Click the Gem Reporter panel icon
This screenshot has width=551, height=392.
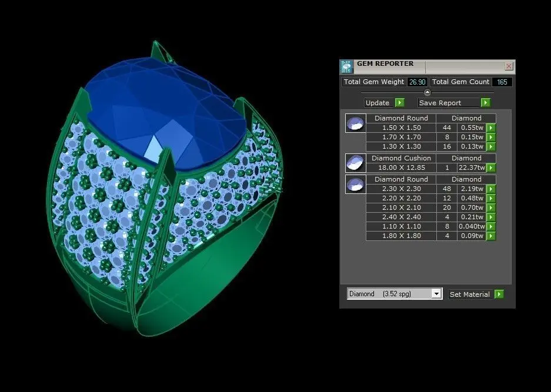pyautogui.click(x=346, y=67)
